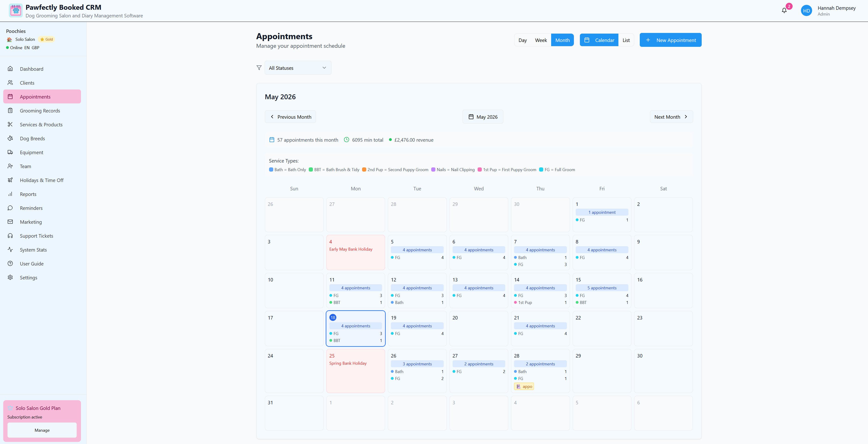Click the Clients people icon
This screenshot has height=444, width=868.
(x=10, y=83)
